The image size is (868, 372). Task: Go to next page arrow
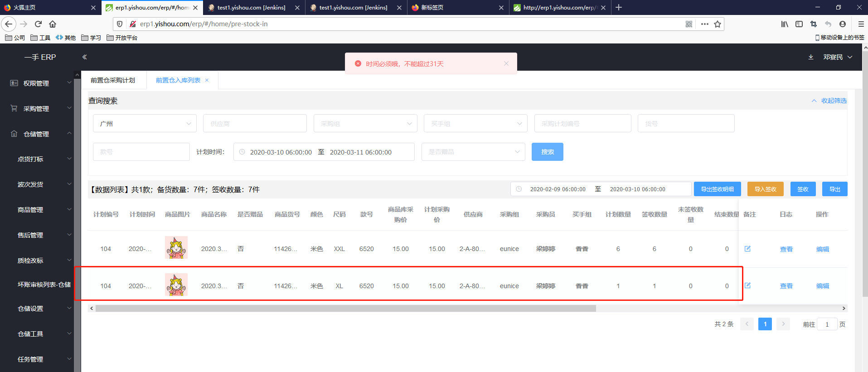click(783, 324)
